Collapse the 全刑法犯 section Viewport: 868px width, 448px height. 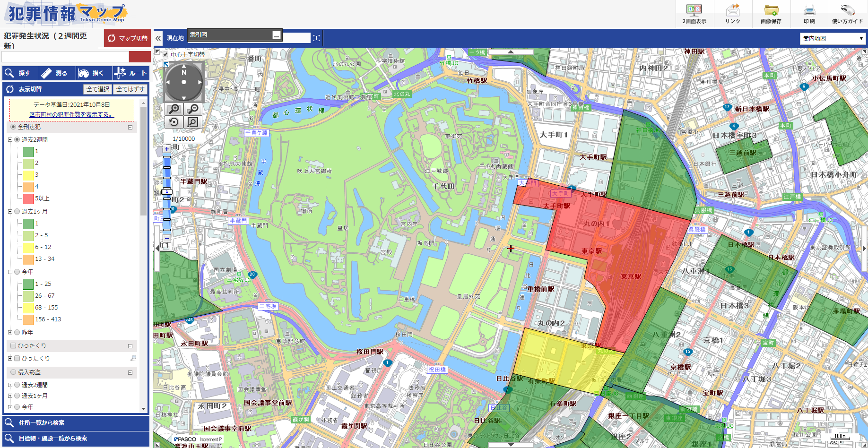(130, 127)
